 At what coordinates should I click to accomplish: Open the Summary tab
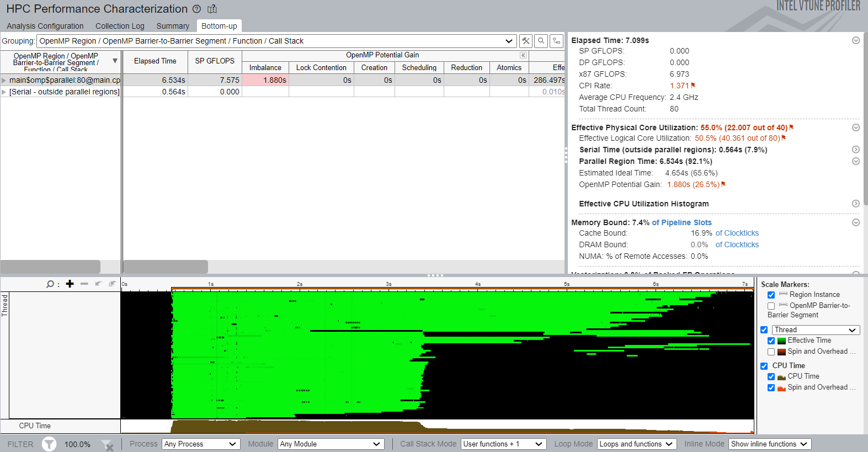click(173, 26)
